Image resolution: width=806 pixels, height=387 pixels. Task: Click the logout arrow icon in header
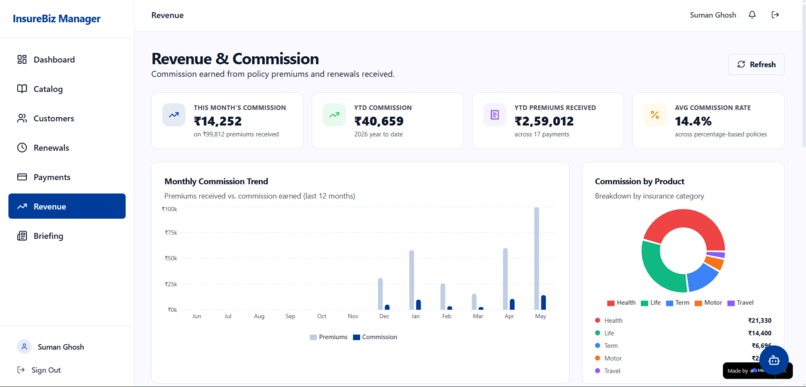[775, 15]
